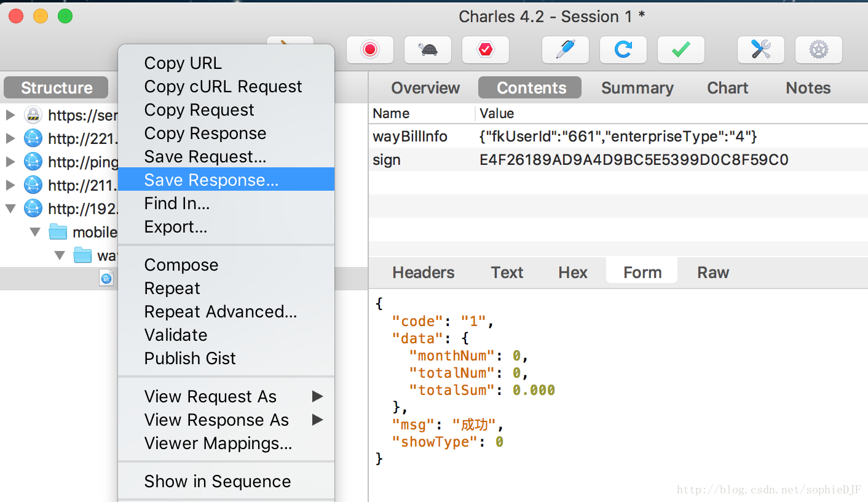Select the selected request document icon

click(106, 278)
